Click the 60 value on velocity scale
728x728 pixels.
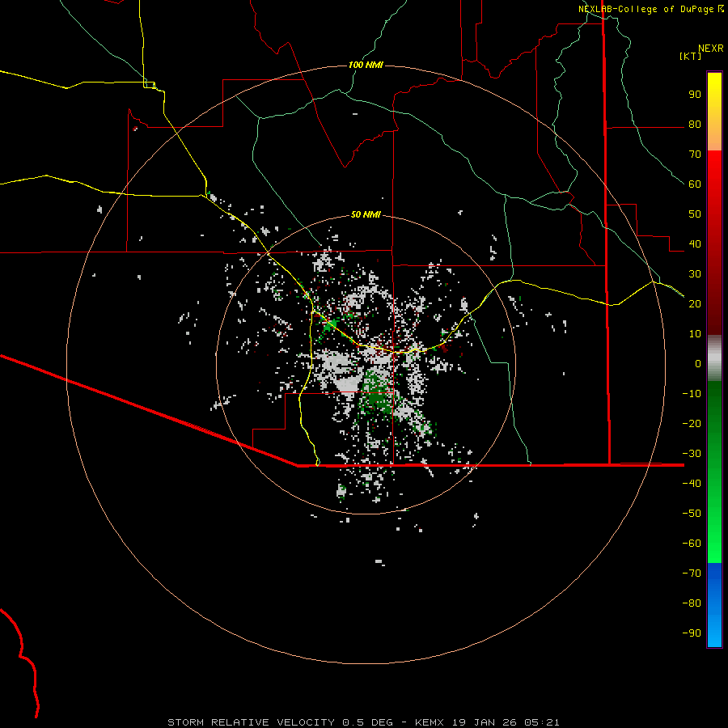pyautogui.click(x=695, y=184)
